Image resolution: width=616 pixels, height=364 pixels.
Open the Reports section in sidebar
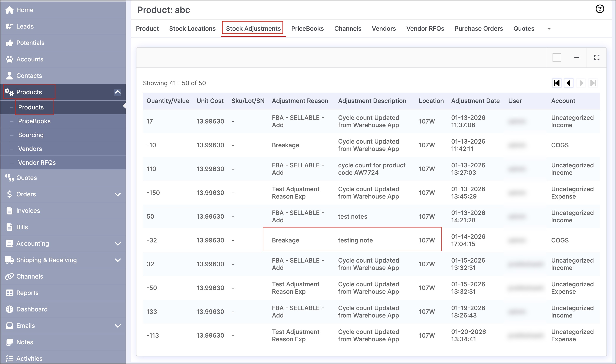(x=27, y=293)
